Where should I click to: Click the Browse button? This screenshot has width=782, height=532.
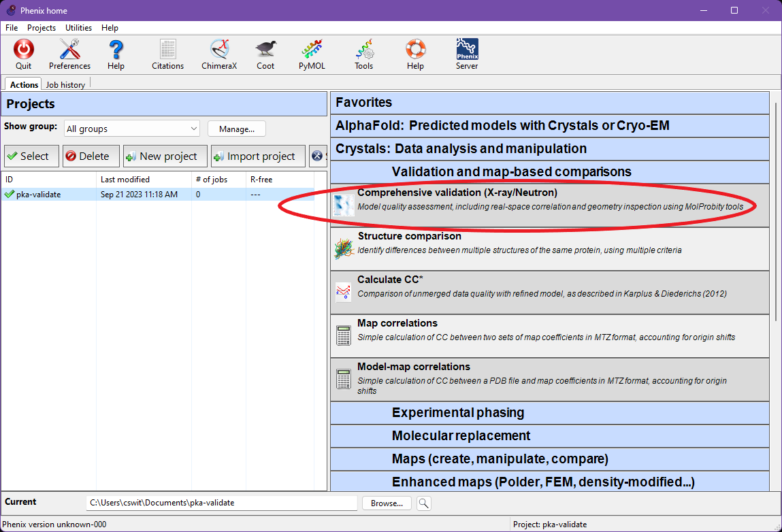click(x=387, y=503)
